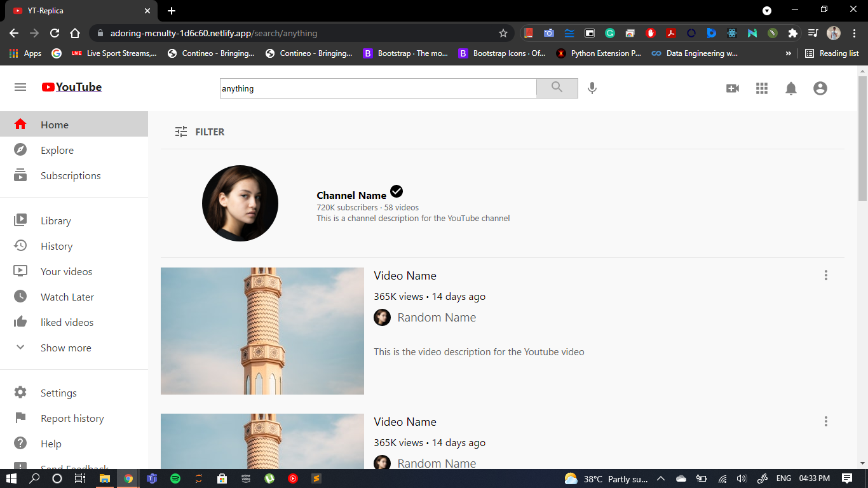
Task: Click the YouTube logo
Action: 72,87
